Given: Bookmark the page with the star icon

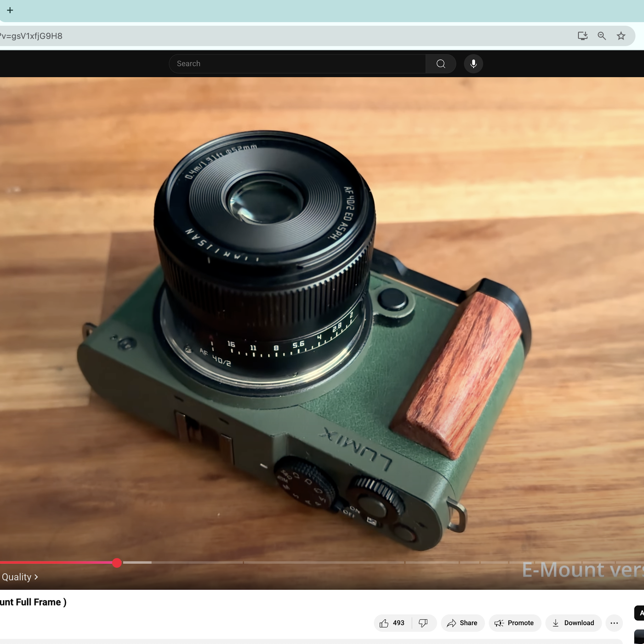Looking at the screenshot, I should point(621,36).
